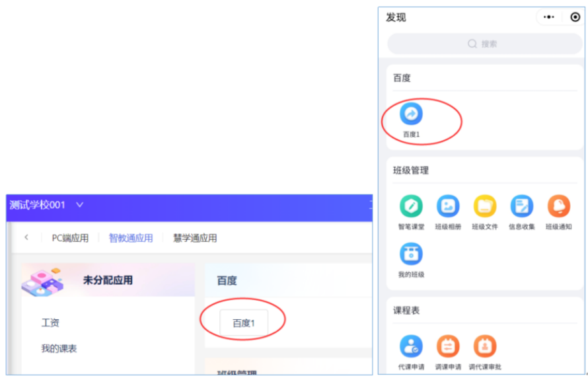Click the 未分配应用 heading

pyautogui.click(x=108, y=280)
